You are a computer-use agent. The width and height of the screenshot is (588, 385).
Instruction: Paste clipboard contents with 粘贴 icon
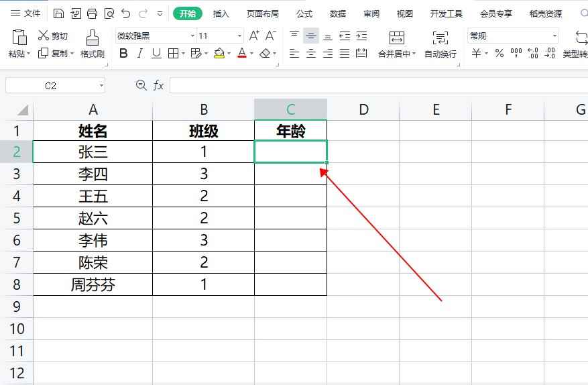coord(19,38)
